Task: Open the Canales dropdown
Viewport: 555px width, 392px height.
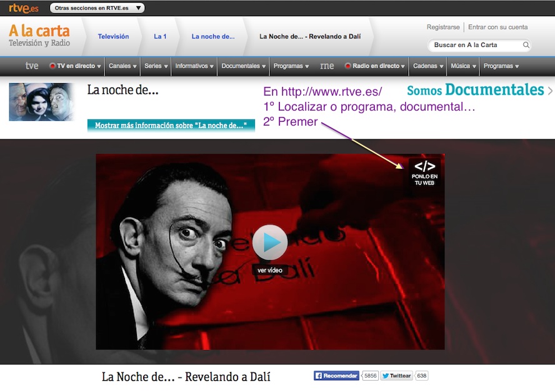Action: [122, 65]
